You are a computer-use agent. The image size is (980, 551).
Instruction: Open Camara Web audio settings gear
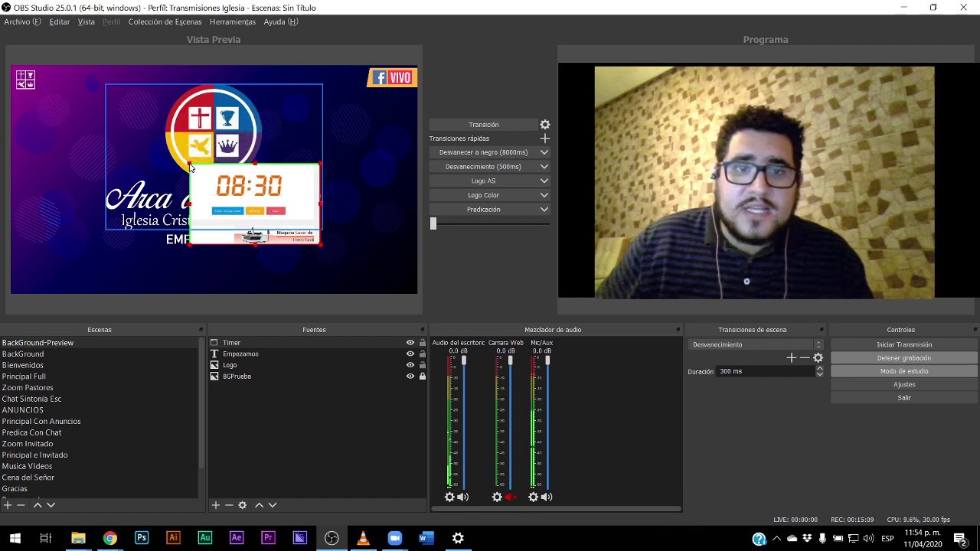(x=497, y=497)
